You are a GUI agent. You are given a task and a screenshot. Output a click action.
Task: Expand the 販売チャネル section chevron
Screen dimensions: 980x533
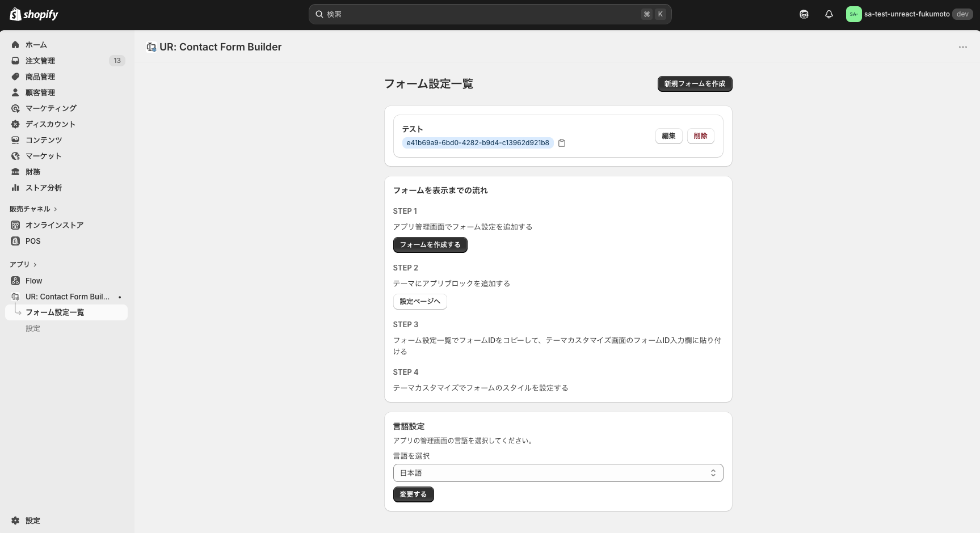click(55, 209)
